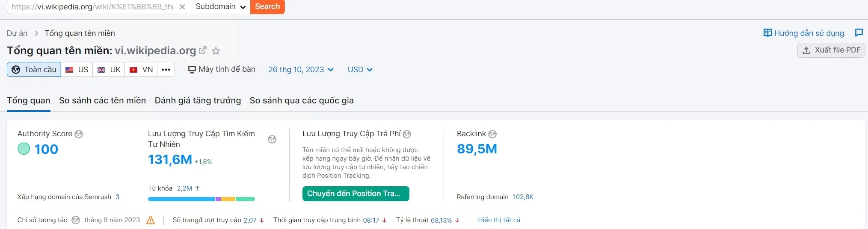Open the Subdomain dropdown
This screenshot has height=229, width=868.
click(221, 6)
